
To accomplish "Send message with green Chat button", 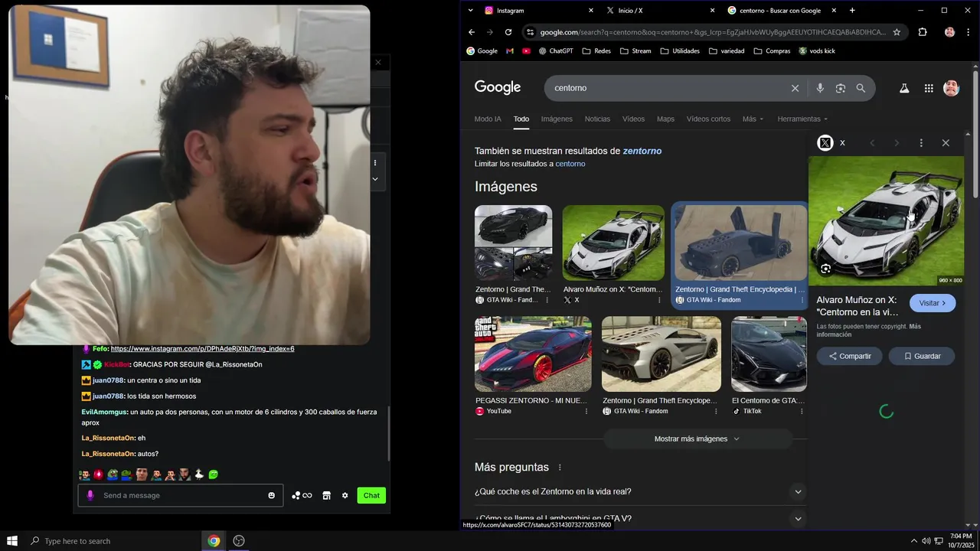I will 371,495.
